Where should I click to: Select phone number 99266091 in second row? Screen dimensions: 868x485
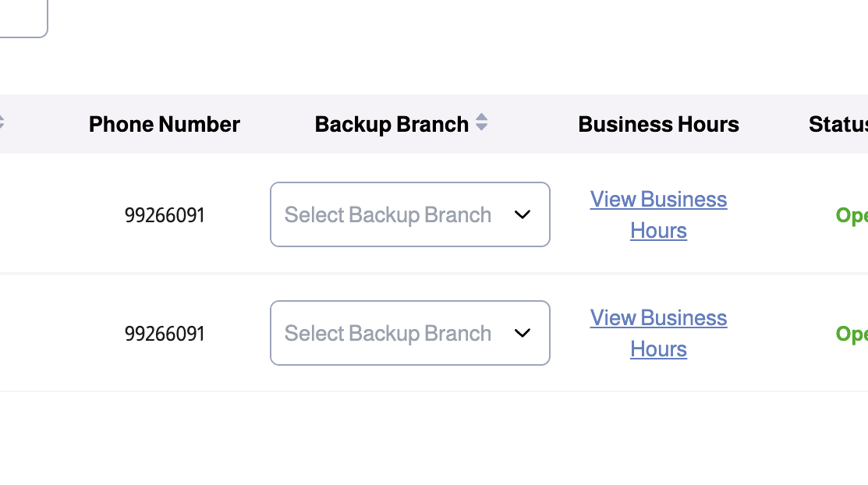pos(165,333)
